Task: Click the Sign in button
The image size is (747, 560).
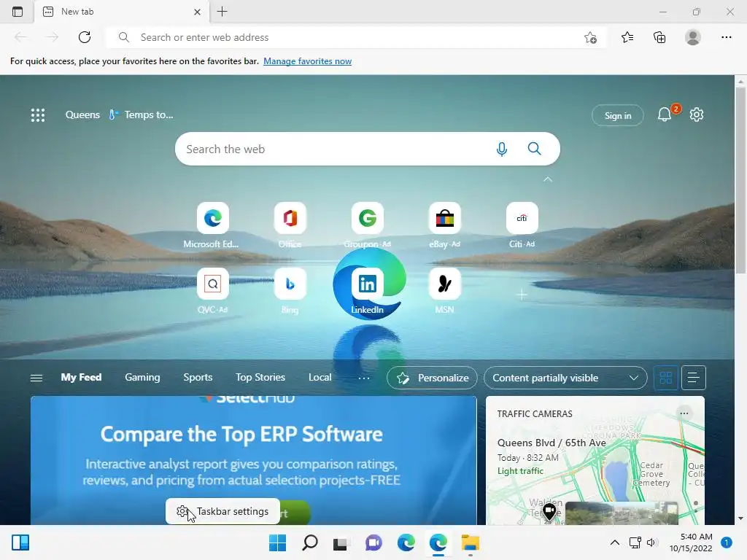Action: pos(617,115)
